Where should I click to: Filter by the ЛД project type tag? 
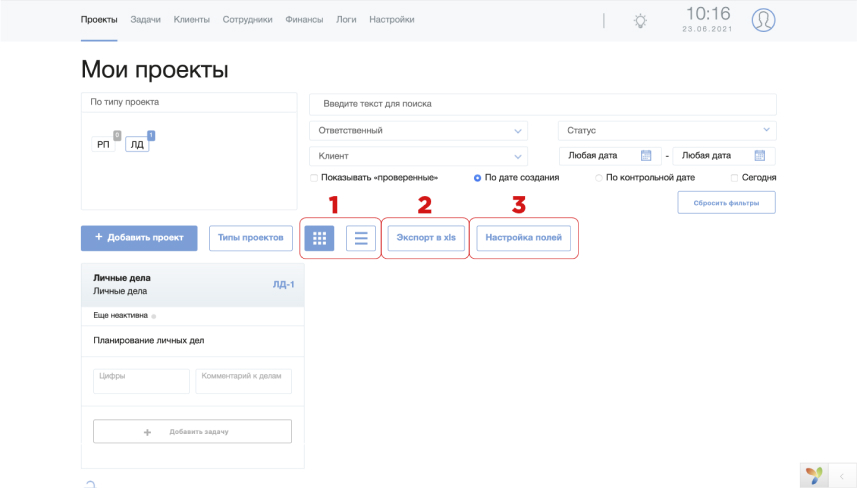coord(137,144)
